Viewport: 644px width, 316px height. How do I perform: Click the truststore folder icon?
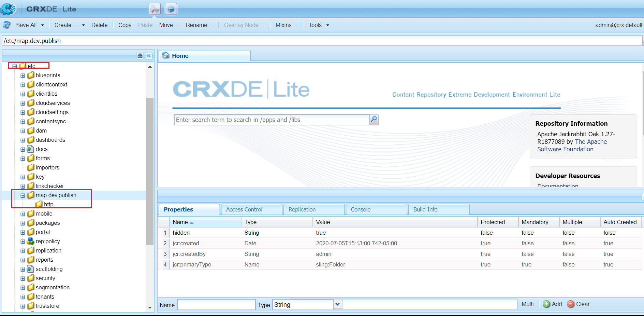click(x=31, y=306)
